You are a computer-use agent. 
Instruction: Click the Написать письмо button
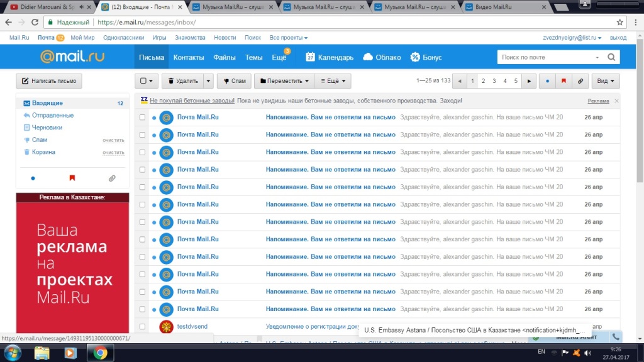(x=49, y=81)
